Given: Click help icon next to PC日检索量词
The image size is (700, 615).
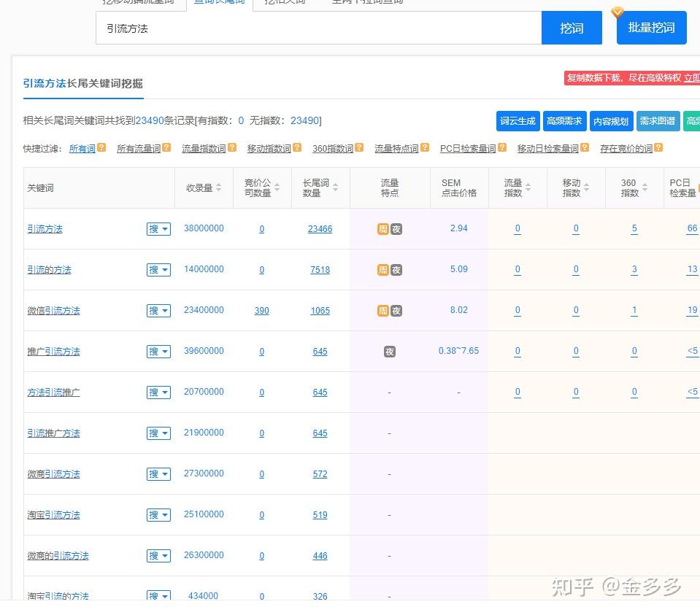Looking at the screenshot, I should (x=502, y=147).
